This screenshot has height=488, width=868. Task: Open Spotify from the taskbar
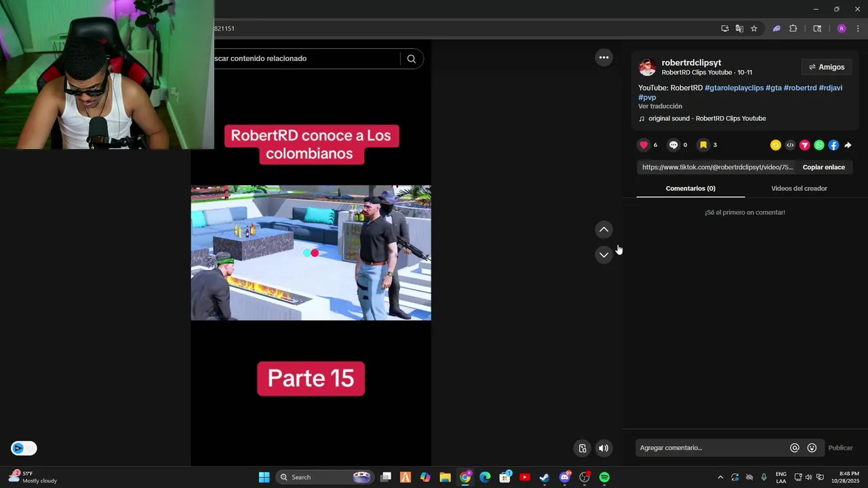(x=604, y=477)
